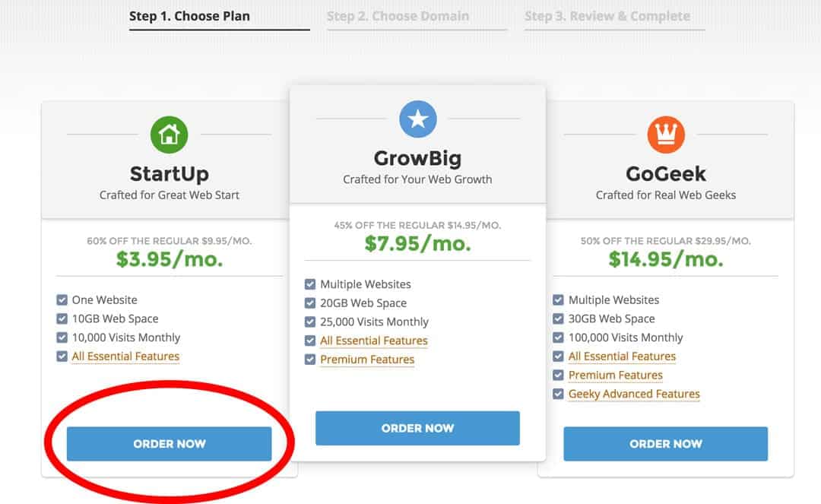Image resolution: width=821 pixels, height=504 pixels.
Task: Open Geeky Advanced Features details
Action: (633, 394)
